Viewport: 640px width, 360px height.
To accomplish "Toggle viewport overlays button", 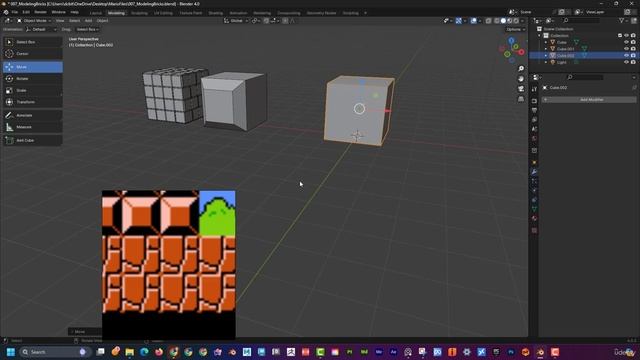I will coord(473,21).
